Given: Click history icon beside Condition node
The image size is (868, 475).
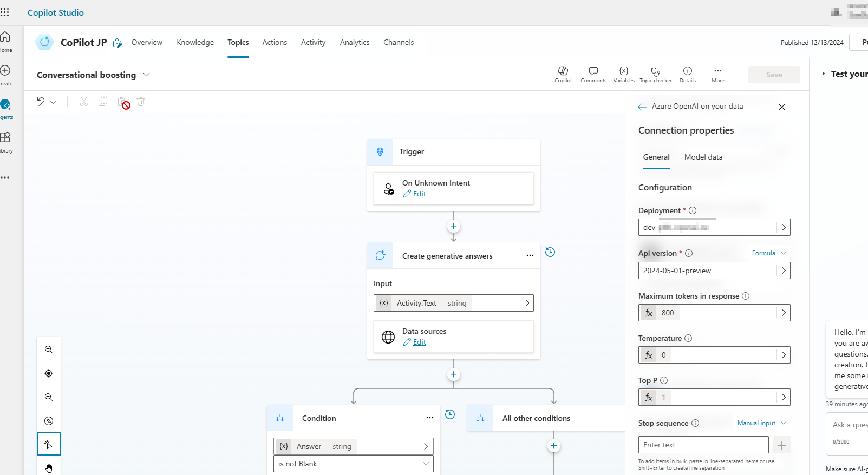Looking at the screenshot, I should (450, 414).
